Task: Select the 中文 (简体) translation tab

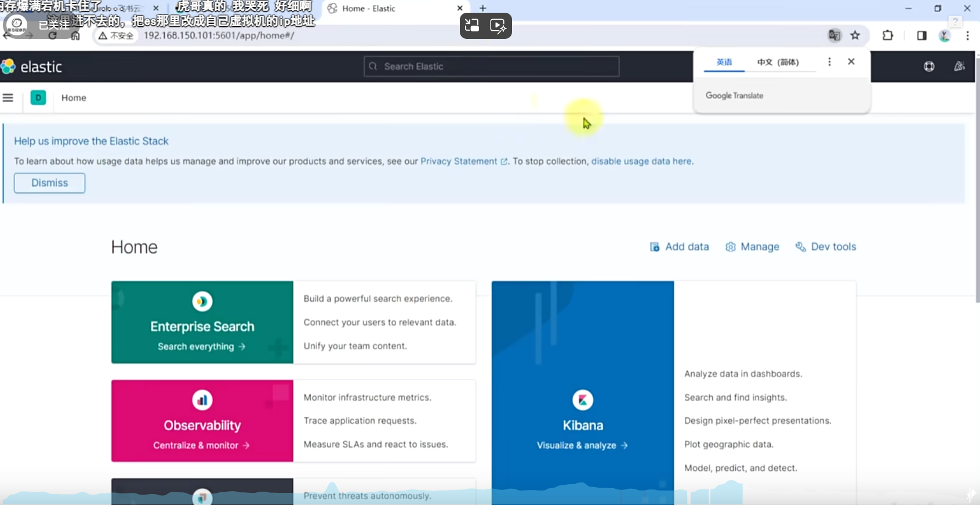Action: (x=778, y=62)
